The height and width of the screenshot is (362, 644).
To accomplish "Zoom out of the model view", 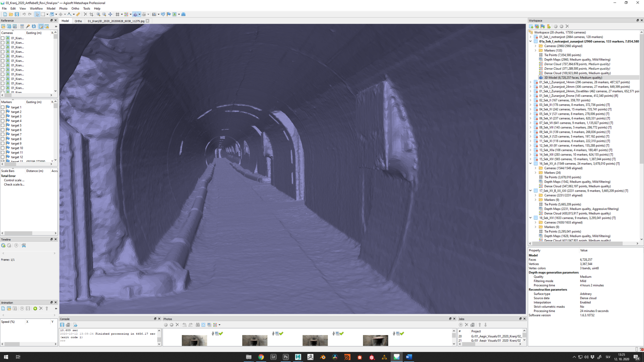I will [104, 14].
